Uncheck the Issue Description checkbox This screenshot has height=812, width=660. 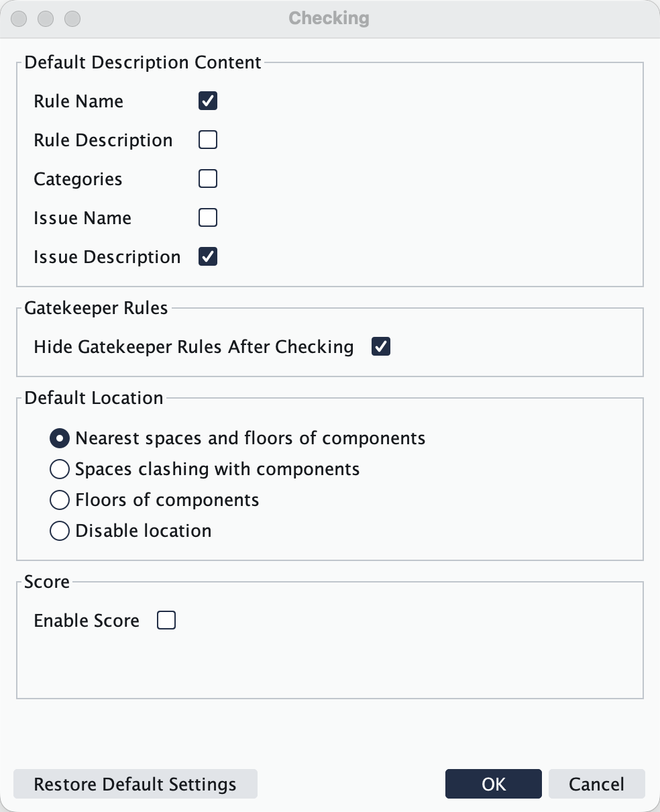click(x=208, y=256)
